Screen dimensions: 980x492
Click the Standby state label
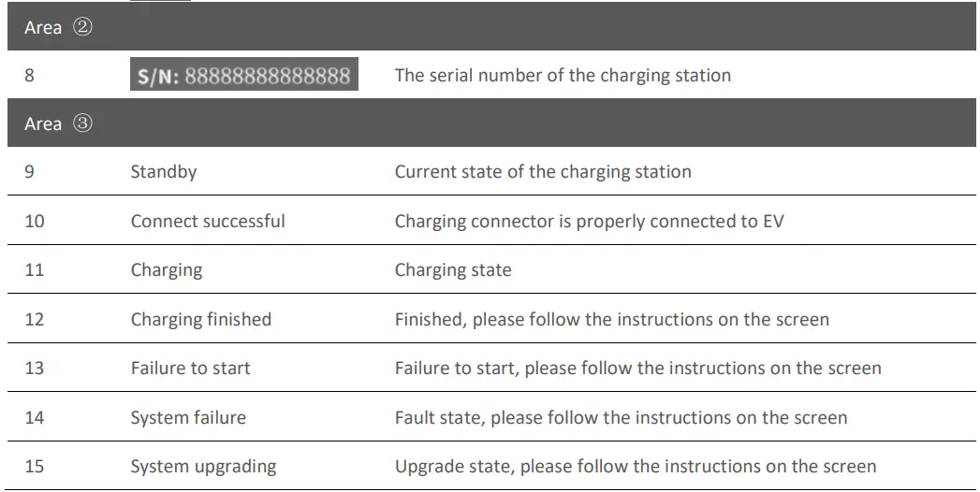pos(164,172)
